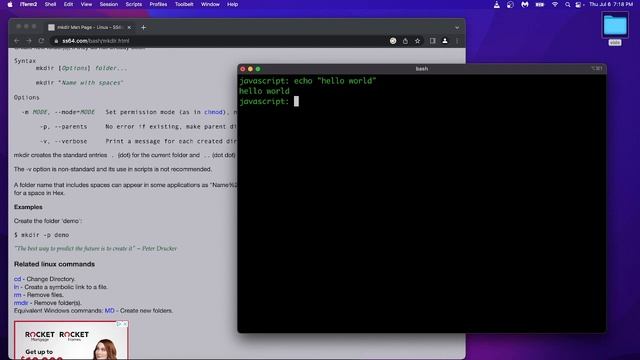Follow the MD Windows command link
640x360 pixels.
(x=109, y=311)
